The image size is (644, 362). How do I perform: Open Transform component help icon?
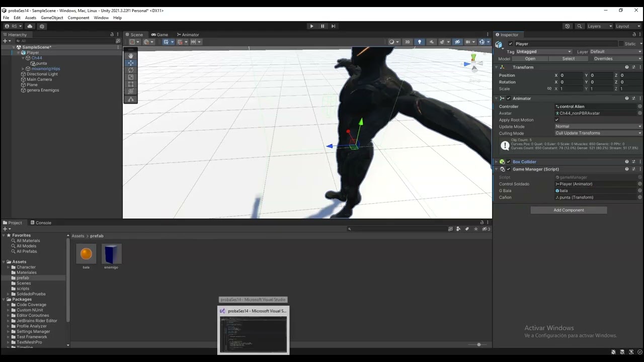click(x=627, y=67)
